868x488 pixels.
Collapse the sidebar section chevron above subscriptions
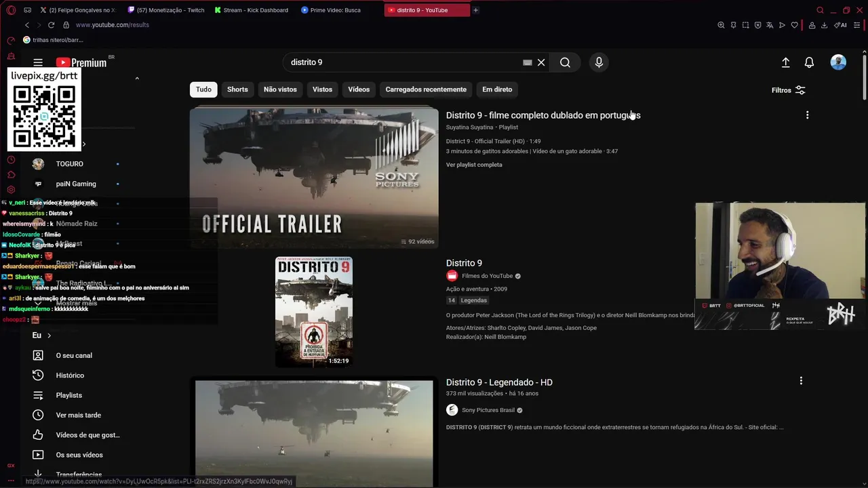pos(137,79)
